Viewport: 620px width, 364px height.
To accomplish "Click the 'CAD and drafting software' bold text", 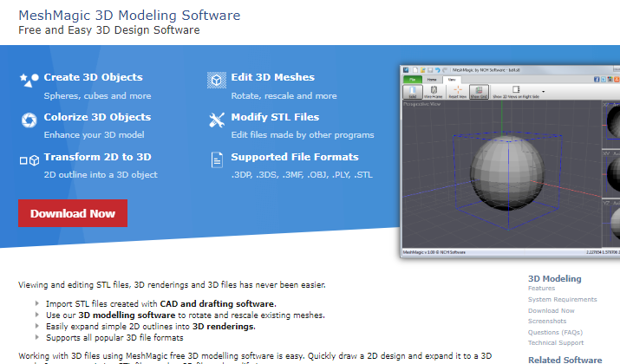I will point(218,304).
